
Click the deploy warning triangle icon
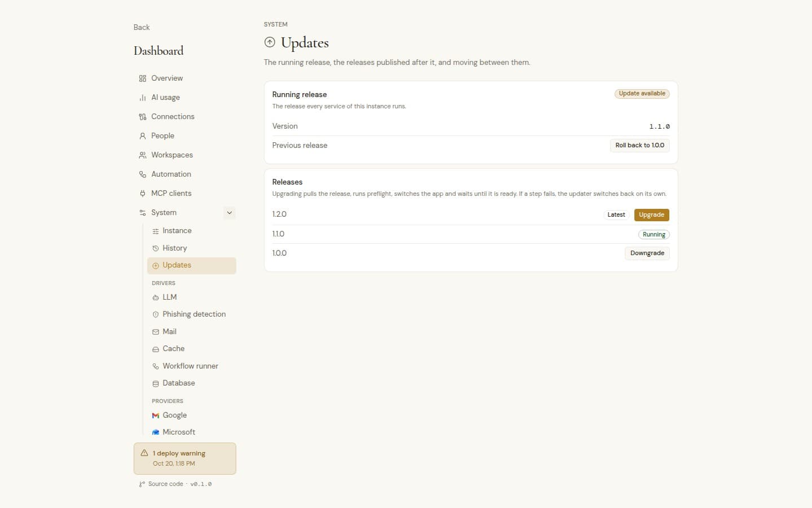[144, 453]
